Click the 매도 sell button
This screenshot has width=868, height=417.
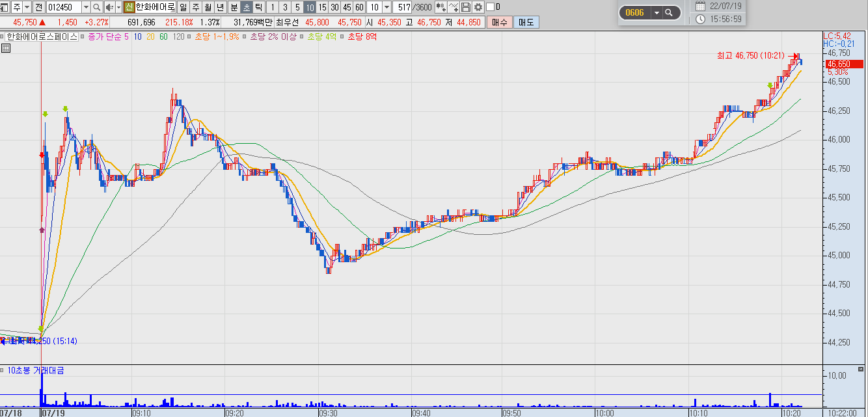[526, 22]
